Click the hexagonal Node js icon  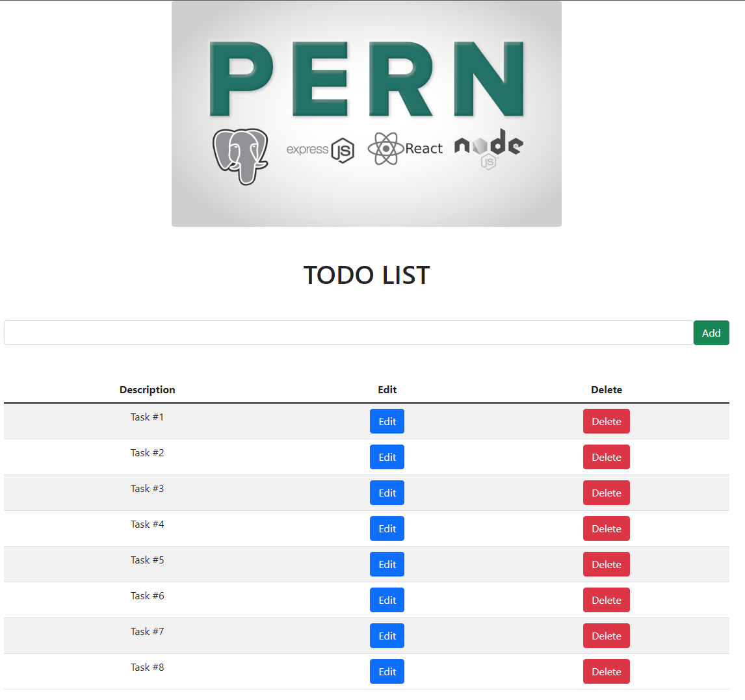click(x=487, y=161)
